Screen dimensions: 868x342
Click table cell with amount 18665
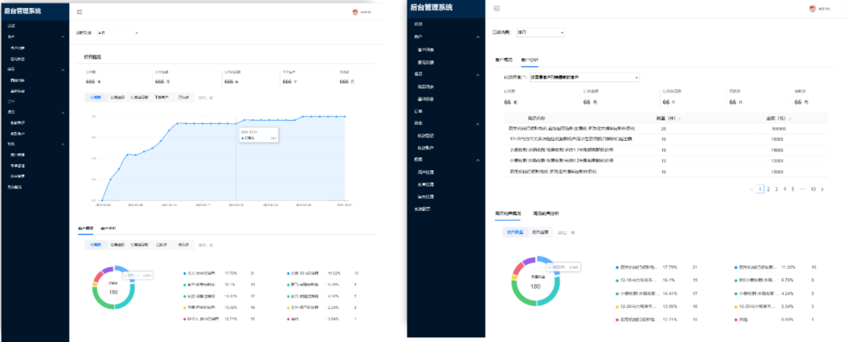pyautogui.click(x=778, y=150)
